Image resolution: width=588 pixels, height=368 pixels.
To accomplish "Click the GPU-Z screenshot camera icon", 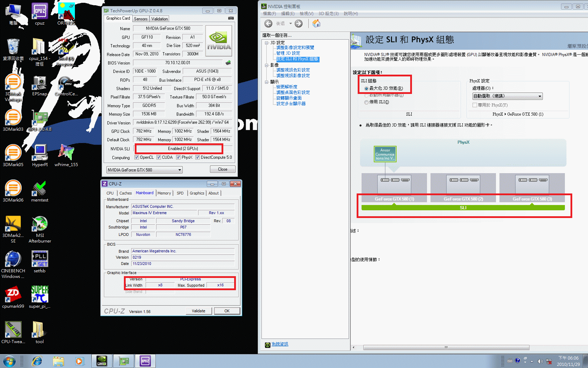I will [x=231, y=18].
